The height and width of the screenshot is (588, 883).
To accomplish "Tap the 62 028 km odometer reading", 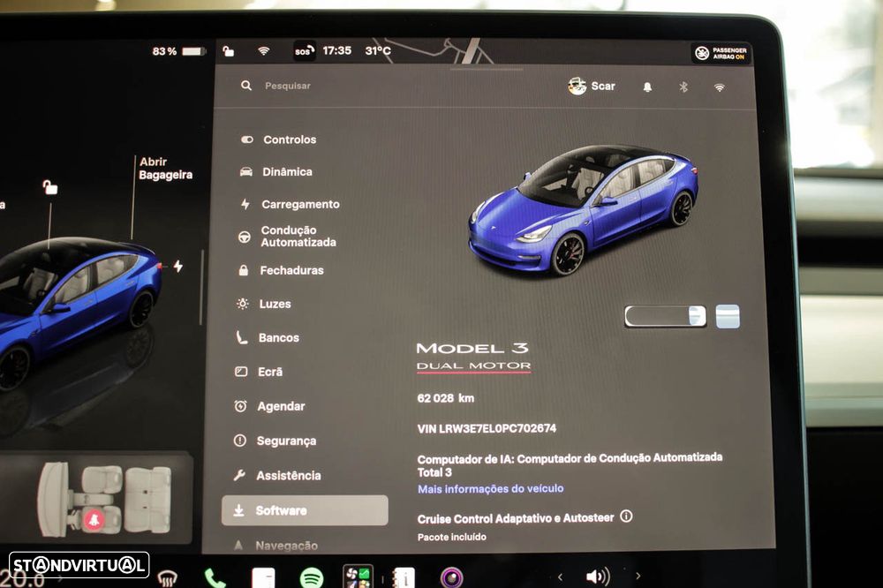I will click(445, 398).
